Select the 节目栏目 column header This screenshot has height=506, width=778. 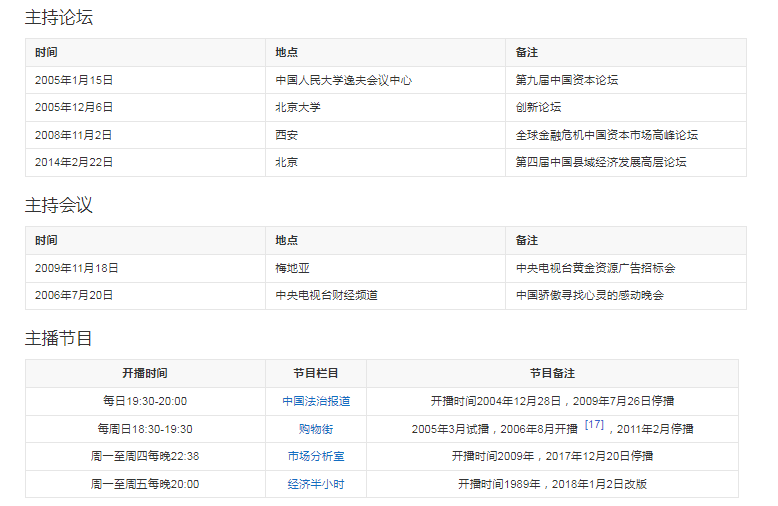click(316, 373)
